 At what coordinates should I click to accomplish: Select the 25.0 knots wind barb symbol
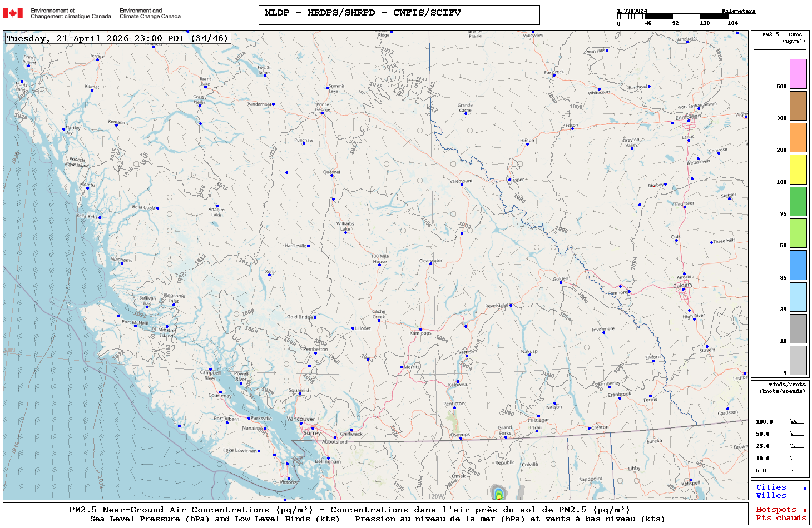796,446
